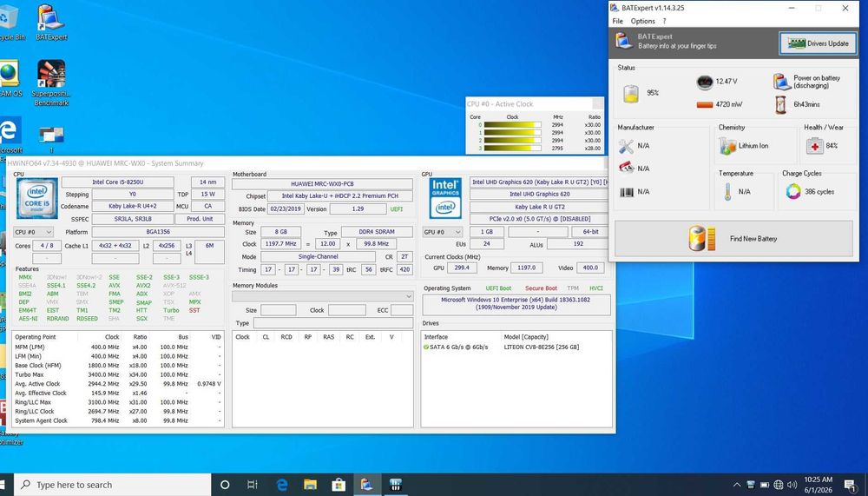This screenshot has height=496, width=868.
Task: Click the HUAWEI MRC-WX0-PCB motherboard field
Action: tap(322, 184)
